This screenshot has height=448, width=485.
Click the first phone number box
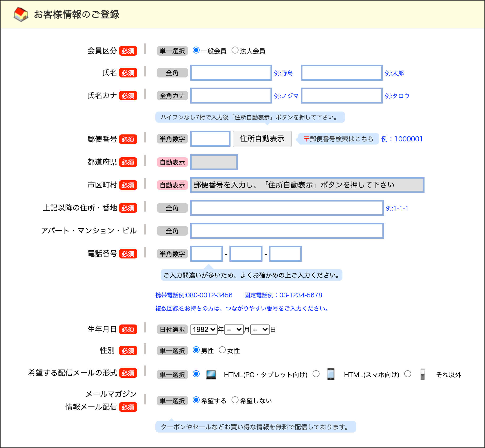click(x=207, y=254)
